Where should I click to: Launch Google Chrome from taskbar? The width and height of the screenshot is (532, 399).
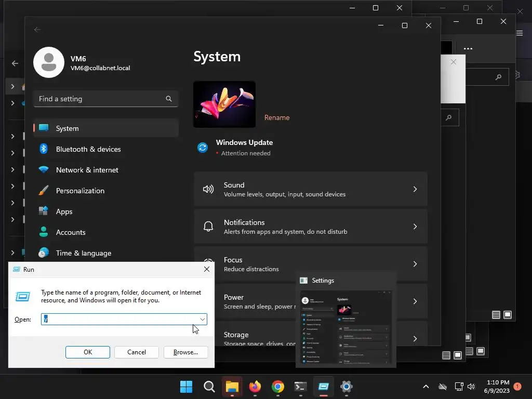pos(278,387)
